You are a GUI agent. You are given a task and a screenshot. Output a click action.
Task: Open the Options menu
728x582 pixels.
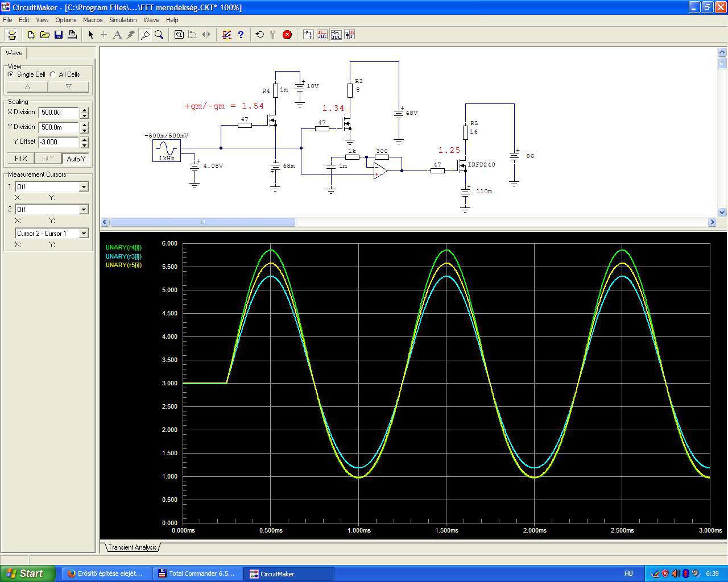[66, 20]
